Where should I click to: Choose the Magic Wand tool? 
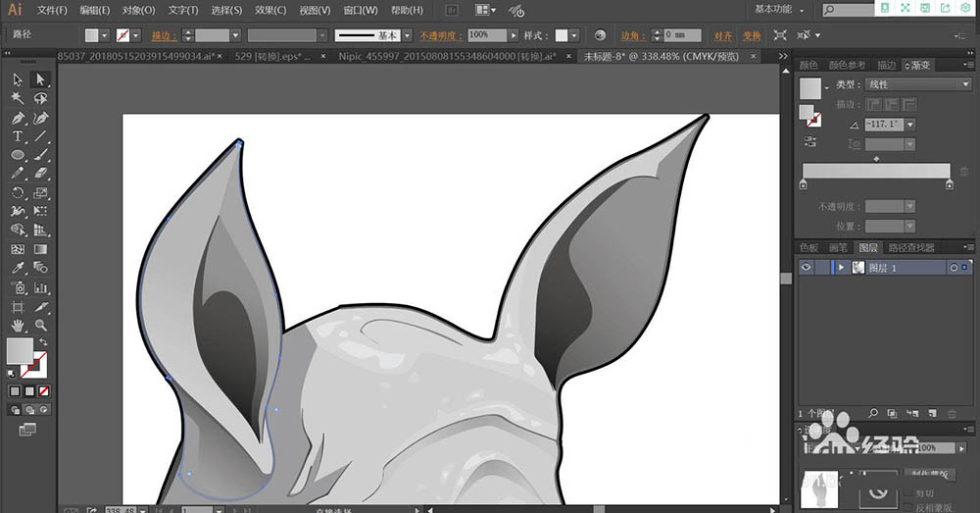pos(18,98)
